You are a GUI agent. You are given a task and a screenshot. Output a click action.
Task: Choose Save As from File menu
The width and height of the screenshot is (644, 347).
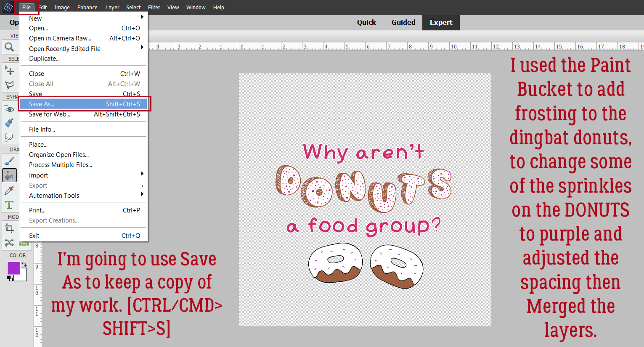point(83,104)
